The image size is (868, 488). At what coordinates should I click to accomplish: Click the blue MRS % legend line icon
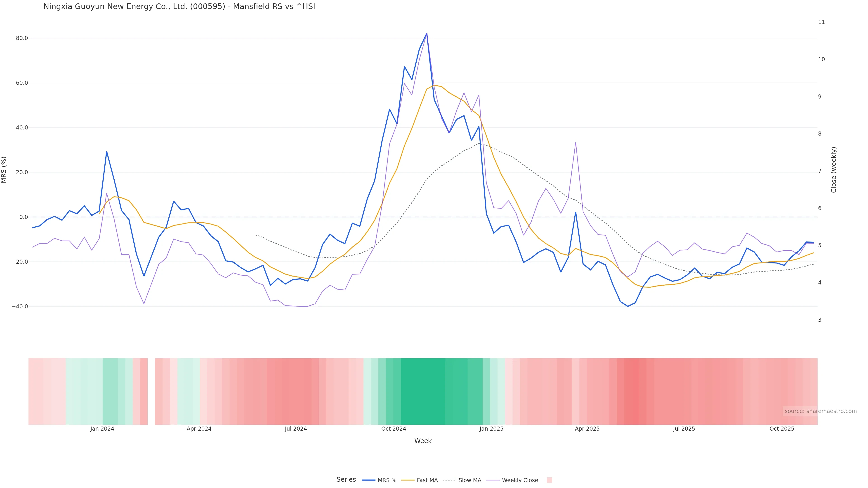(369, 480)
